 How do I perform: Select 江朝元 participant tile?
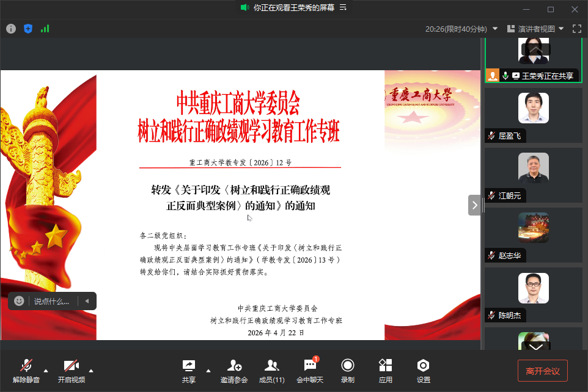click(x=533, y=175)
